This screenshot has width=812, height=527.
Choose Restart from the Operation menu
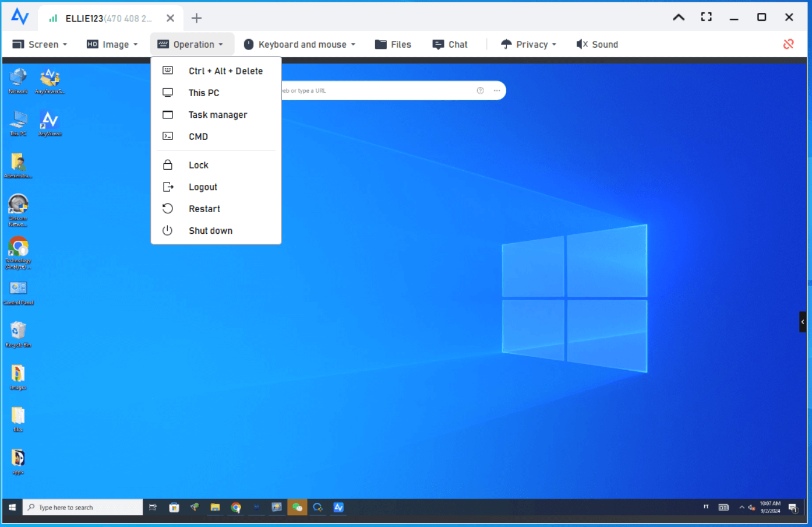coord(204,209)
